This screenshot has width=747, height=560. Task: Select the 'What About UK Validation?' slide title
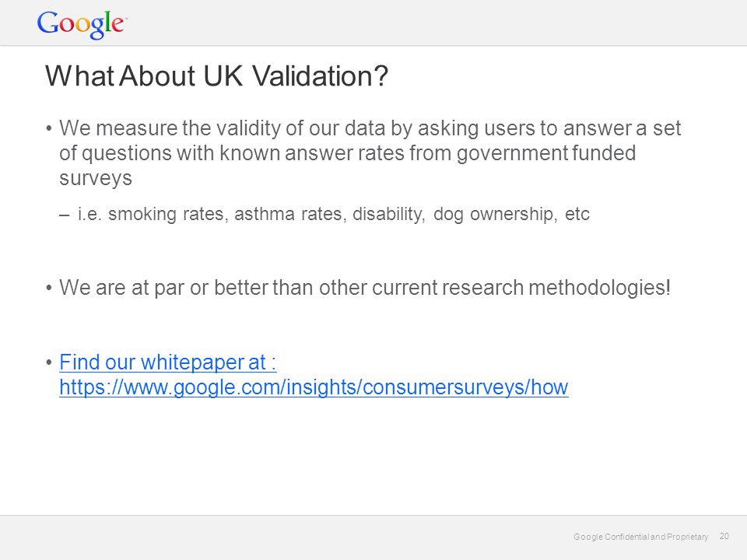click(x=217, y=76)
